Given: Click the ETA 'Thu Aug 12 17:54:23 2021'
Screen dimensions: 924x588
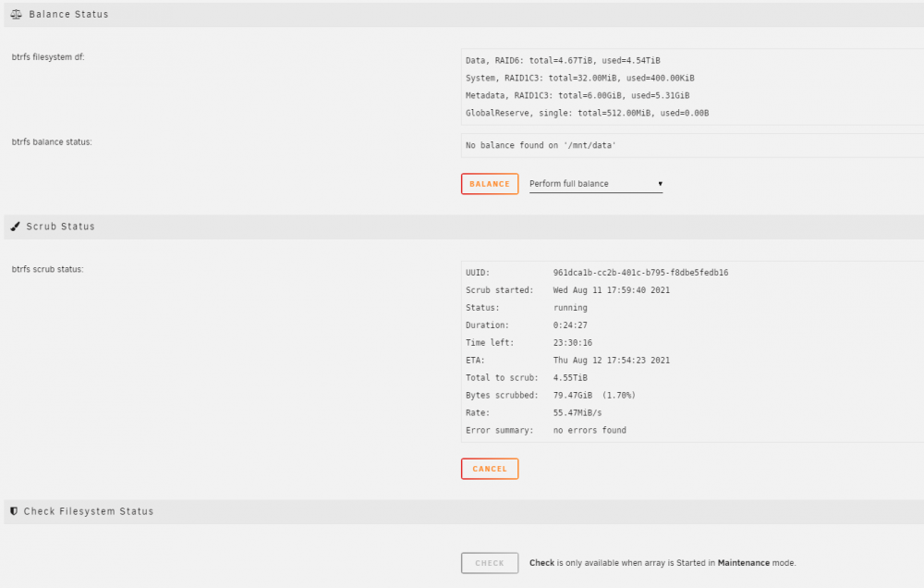Looking at the screenshot, I should click(x=611, y=361).
